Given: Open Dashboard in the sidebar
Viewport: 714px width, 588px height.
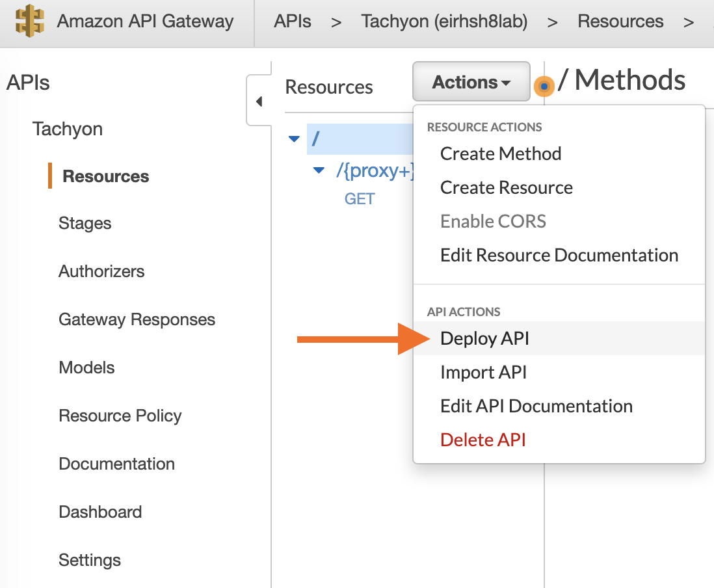Looking at the screenshot, I should pyautogui.click(x=100, y=512).
